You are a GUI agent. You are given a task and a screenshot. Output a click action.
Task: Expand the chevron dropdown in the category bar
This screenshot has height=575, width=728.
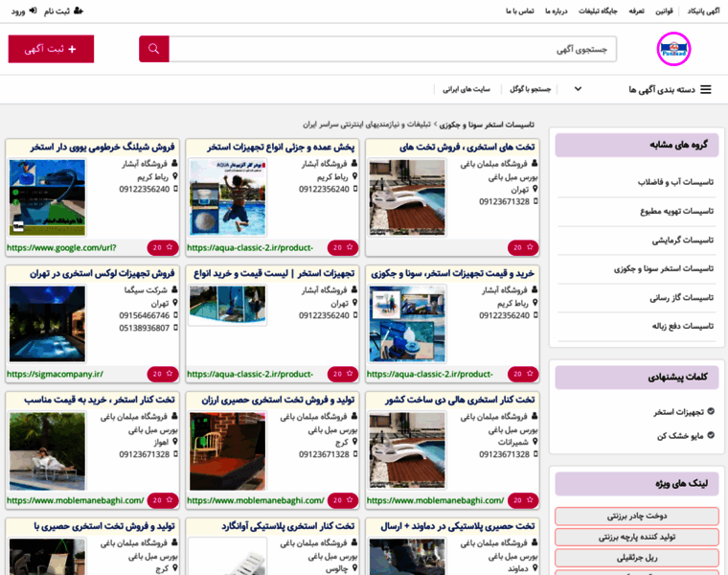(x=578, y=89)
